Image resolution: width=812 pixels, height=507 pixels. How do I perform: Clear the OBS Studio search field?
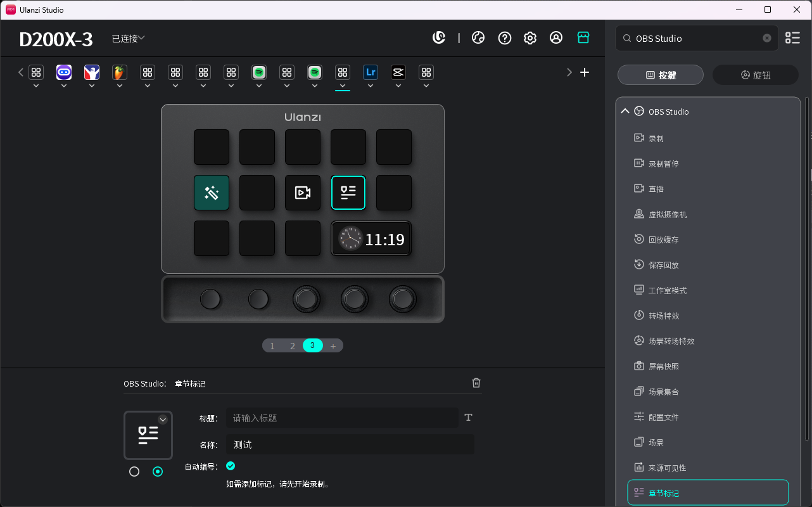[x=766, y=38]
